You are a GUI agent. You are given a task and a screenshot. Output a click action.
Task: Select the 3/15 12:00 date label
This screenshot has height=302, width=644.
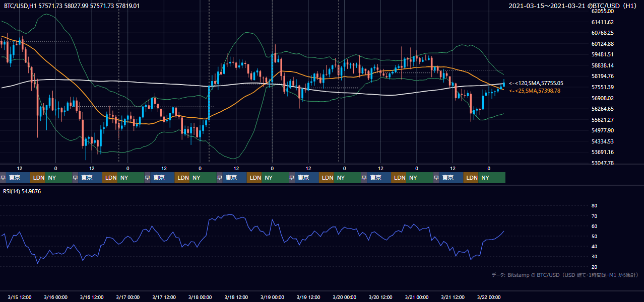[20, 297]
